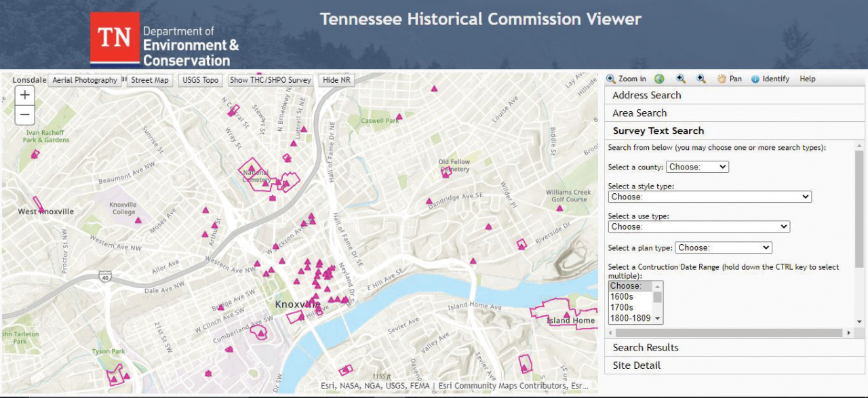Click date list scrollbar down arrow
Image resolution: width=868 pixels, height=398 pixels.
[658, 319]
